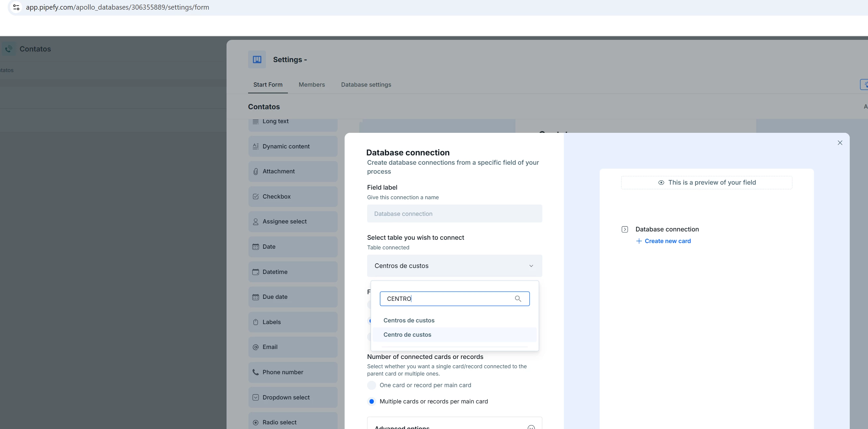Click the Field label input box
Image resolution: width=868 pixels, height=429 pixels.
coord(454,214)
